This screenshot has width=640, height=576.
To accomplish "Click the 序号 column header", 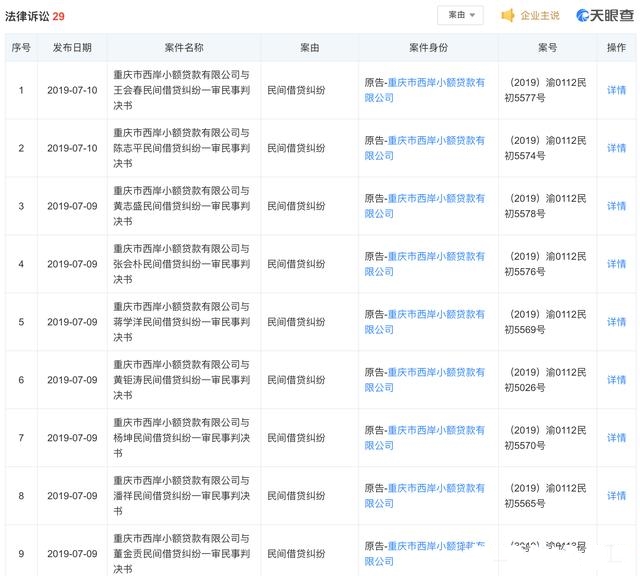I will point(21,48).
